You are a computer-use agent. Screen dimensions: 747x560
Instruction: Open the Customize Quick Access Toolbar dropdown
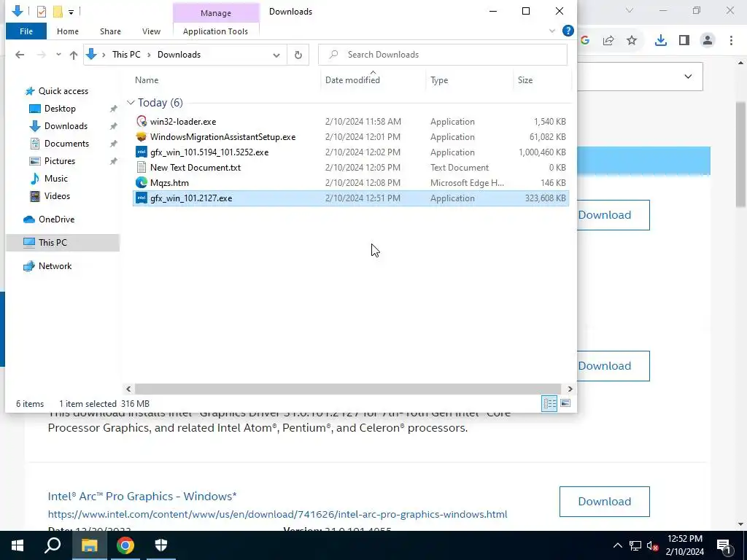(x=71, y=12)
